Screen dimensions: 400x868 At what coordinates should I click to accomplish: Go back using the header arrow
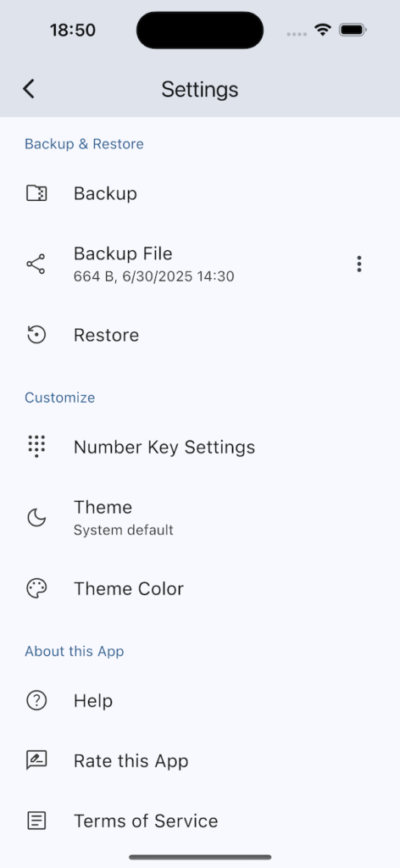(29, 88)
